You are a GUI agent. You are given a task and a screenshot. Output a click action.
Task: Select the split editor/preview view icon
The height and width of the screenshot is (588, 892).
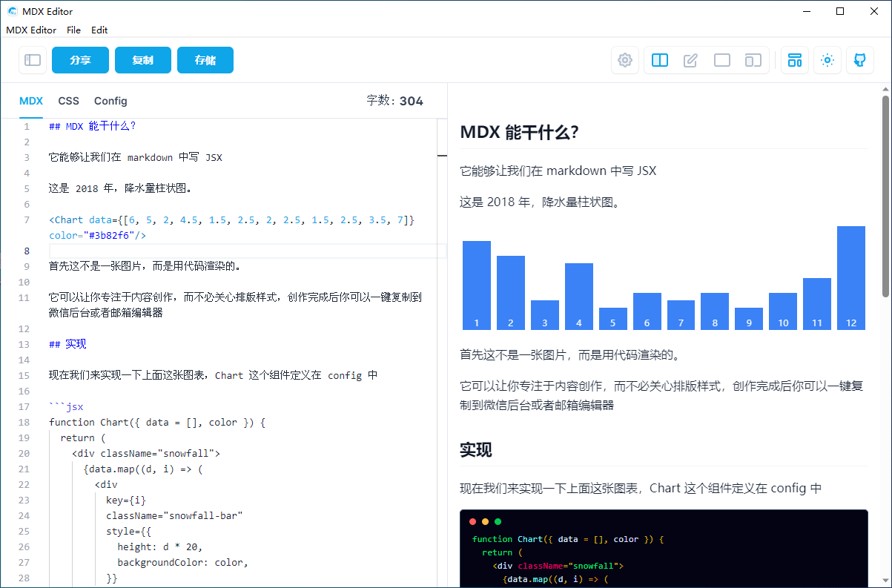[x=659, y=60]
